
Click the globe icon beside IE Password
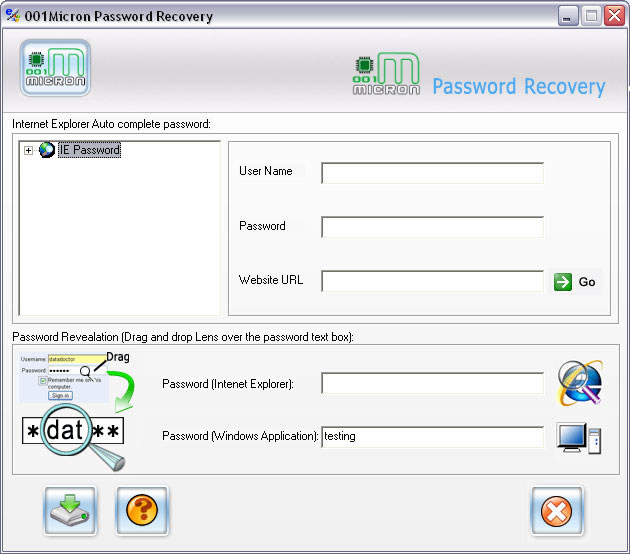[x=47, y=150]
